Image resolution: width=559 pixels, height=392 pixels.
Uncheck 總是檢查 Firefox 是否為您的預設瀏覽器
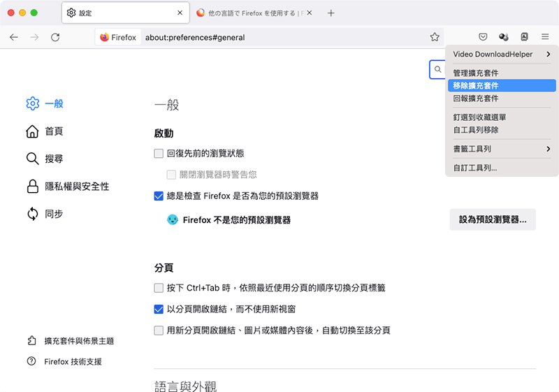(159, 196)
